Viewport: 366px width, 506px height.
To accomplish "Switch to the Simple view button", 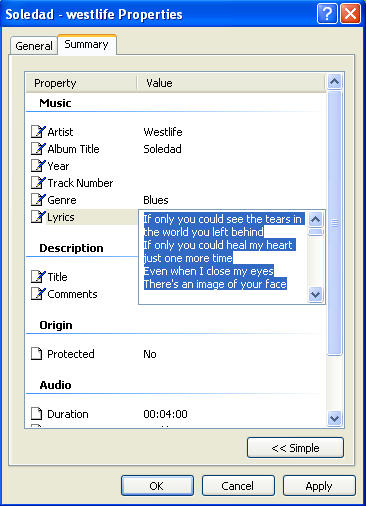I will [295, 448].
